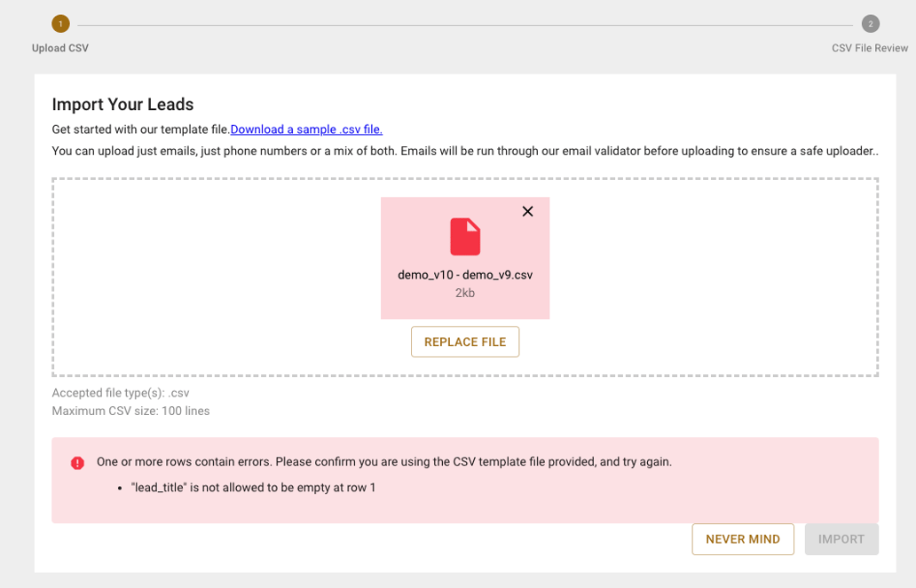Viewport: 916px width, 588px height.
Task: Select the step 2 CSV File Review circle
Action: click(871, 24)
